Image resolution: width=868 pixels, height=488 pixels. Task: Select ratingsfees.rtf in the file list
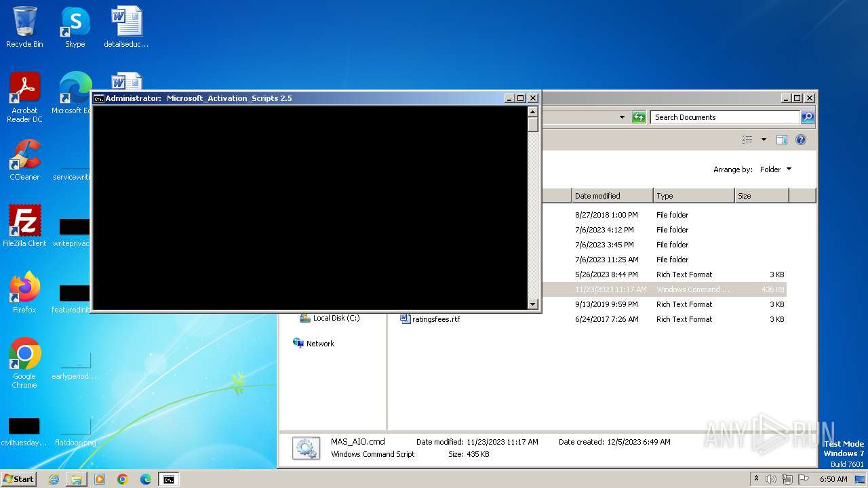tap(435, 319)
